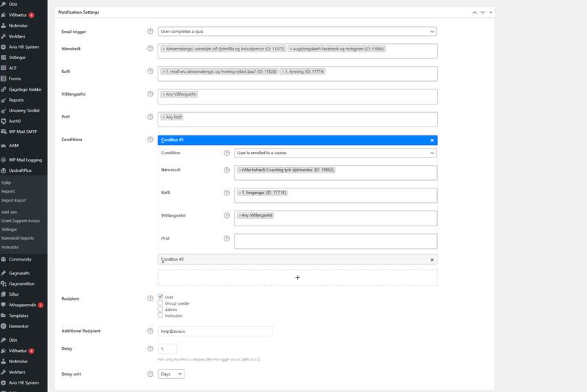Viewport: 587px width, 392px height.
Task: Enable the Group Leader recipient checkbox
Action: [x=160, y=303]
